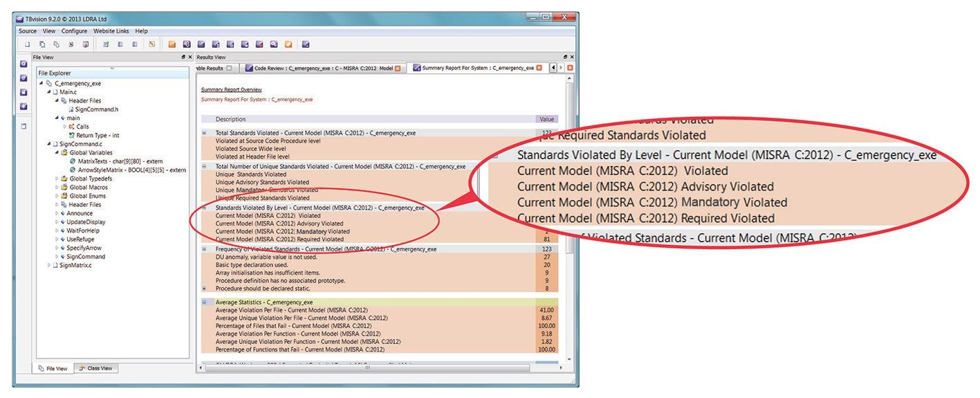Expand the UpdateDisplay function node
Viewport: 980px width, 398px height.
[x=57, y=221]
